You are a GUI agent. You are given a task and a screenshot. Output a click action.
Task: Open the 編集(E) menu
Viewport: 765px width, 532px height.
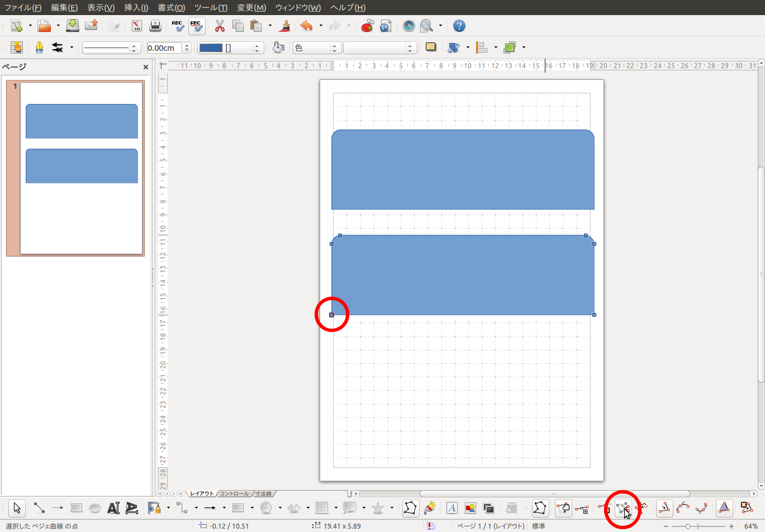point(64,7)
